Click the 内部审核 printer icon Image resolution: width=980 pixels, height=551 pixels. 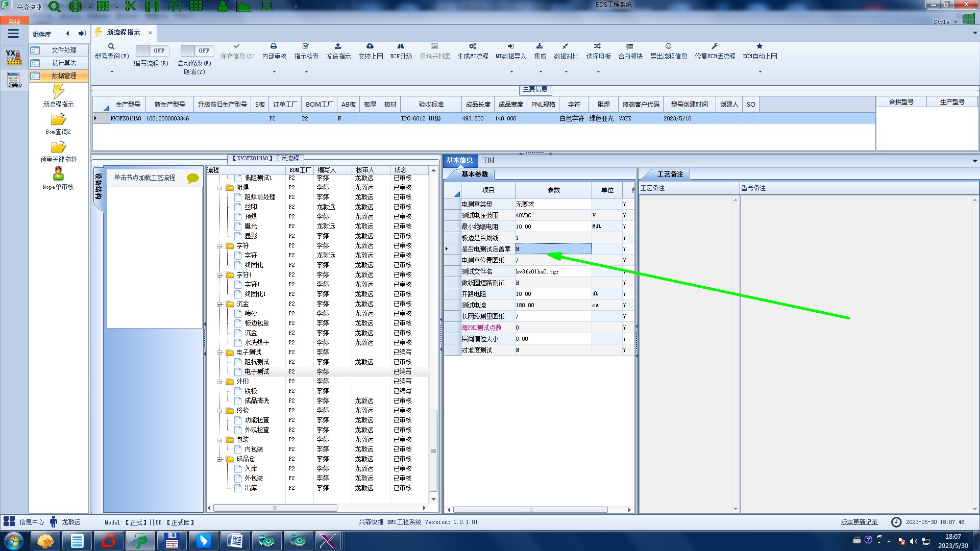coord(274,46)
